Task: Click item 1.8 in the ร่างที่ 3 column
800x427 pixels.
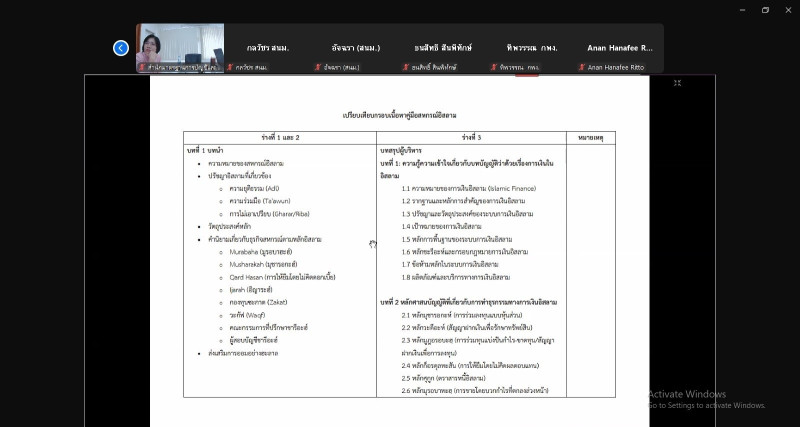Action: [456, 277]
